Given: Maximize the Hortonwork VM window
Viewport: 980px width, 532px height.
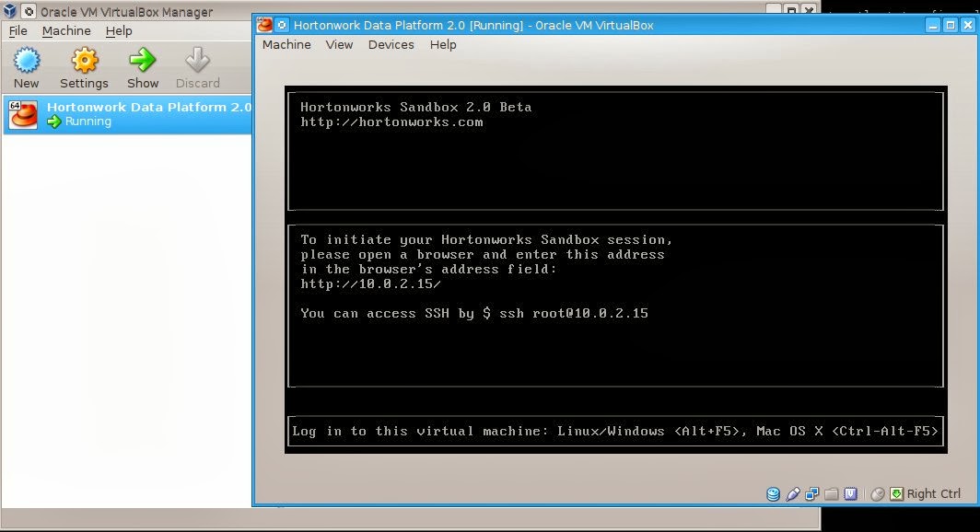Looking at the screenshot, I should pos(951,25).
